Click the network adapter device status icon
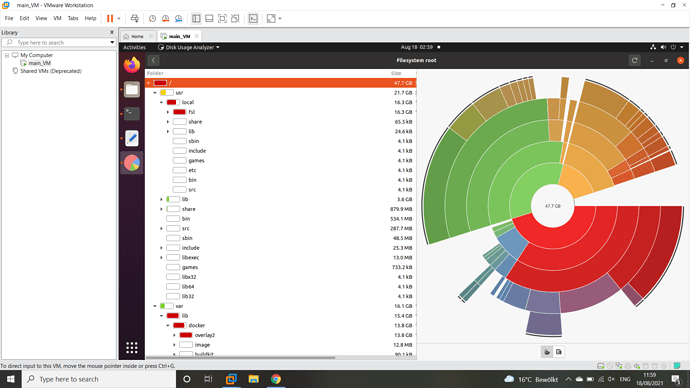Image resolution: width=690 pixels, height=388 pixels. click(x=619, y=366)
